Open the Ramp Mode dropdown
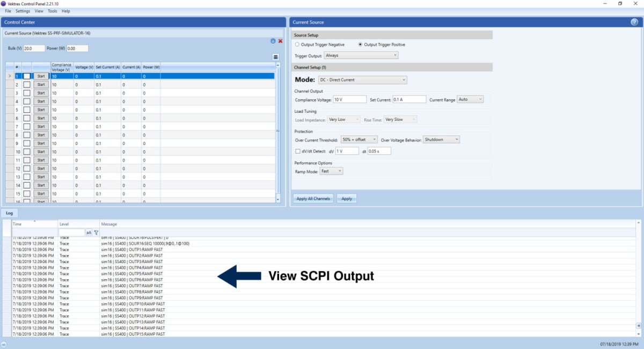The width and height of the screenshot is (644, 349). [x=331, y=171]
